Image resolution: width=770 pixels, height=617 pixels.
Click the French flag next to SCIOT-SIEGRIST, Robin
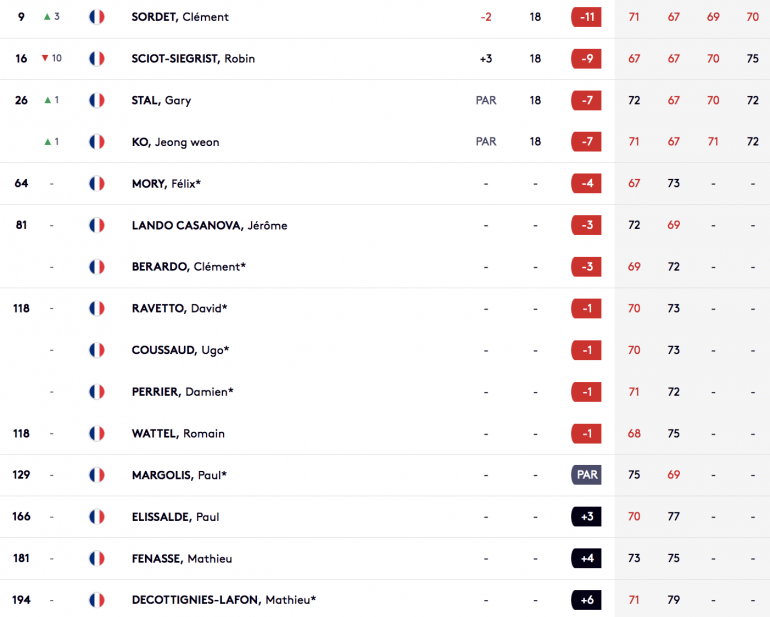97,58
